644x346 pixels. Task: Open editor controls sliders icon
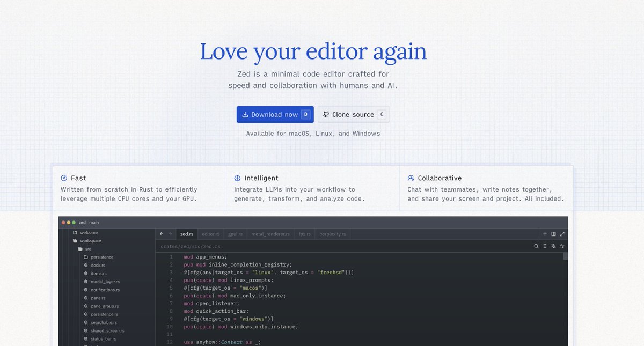[x=562, y=246]
